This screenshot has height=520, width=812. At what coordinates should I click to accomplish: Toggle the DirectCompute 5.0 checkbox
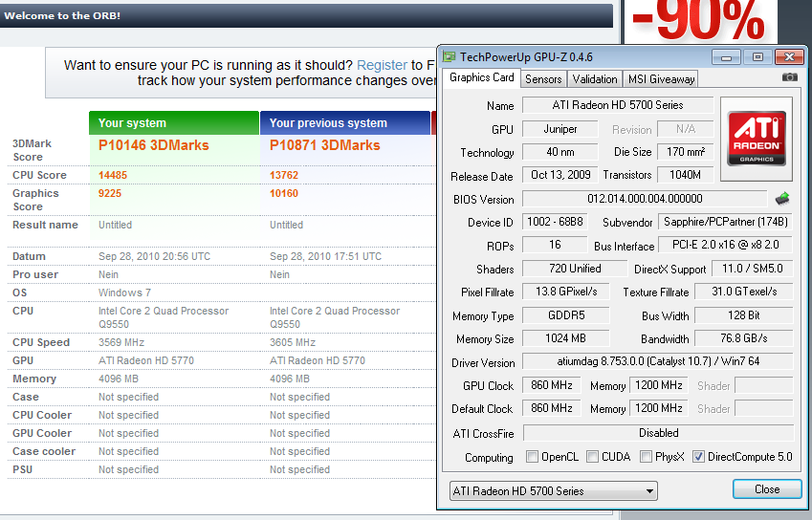698,456
